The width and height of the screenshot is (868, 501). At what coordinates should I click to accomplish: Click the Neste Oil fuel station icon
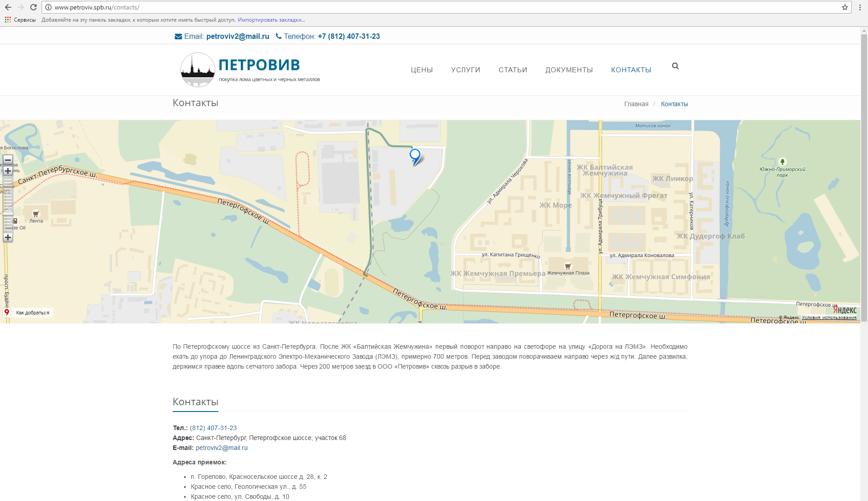15,221
